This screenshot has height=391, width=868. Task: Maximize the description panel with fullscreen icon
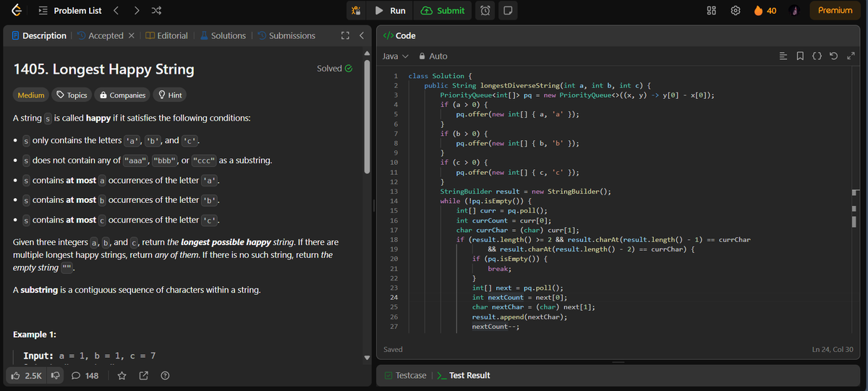pos(346,35)
